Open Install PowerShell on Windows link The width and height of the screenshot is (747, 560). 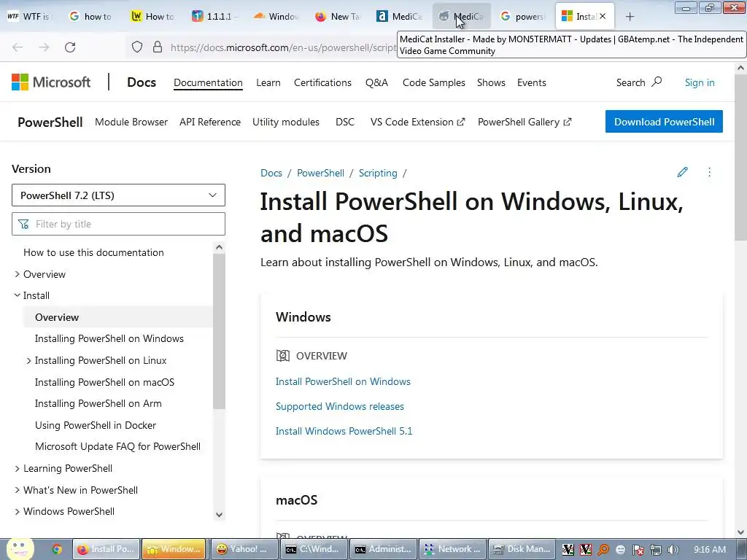click(x=343, y=381)
